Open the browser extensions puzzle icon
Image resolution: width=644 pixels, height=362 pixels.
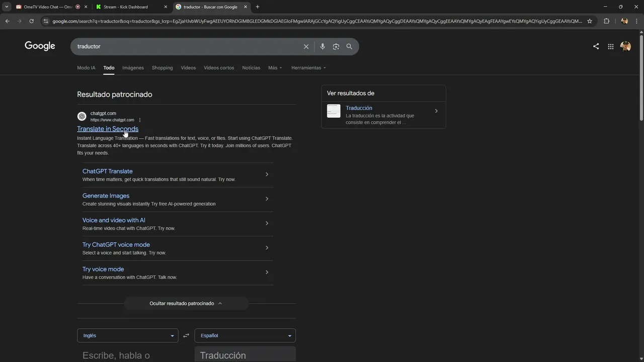(x=606, y=21)
